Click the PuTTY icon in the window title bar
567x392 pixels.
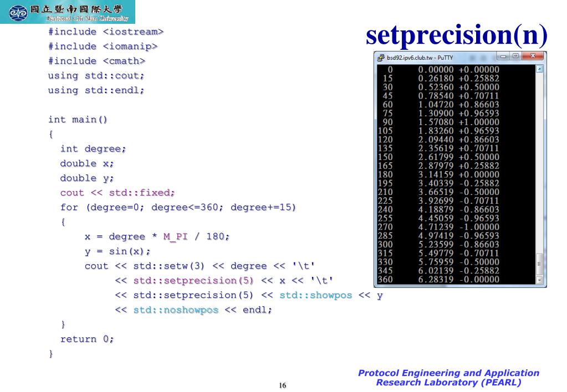coord(381,58)
